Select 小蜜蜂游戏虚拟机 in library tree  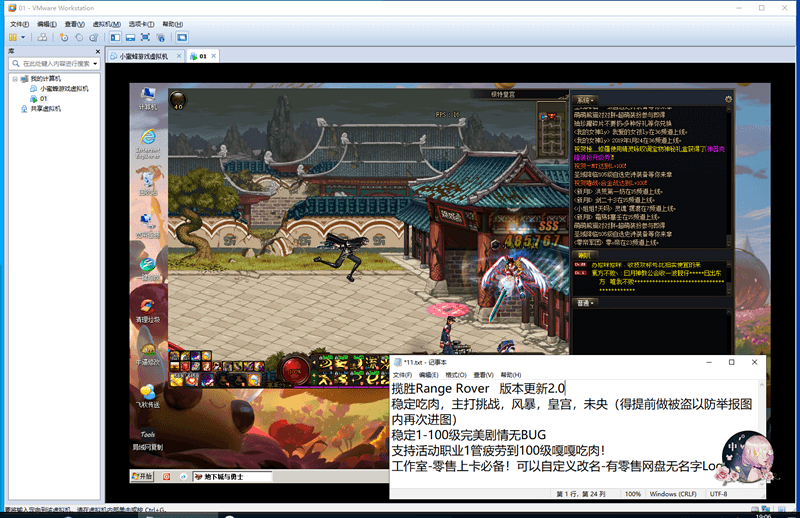point(59,89)
